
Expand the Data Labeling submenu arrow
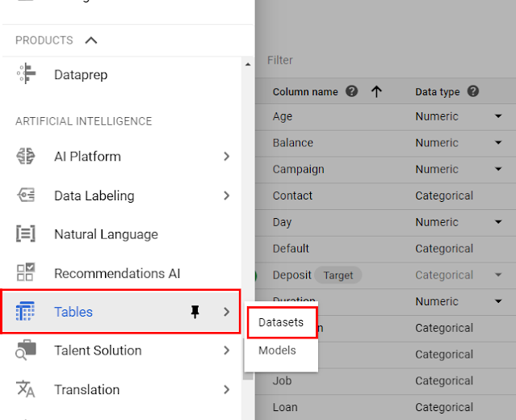[226, 195]
